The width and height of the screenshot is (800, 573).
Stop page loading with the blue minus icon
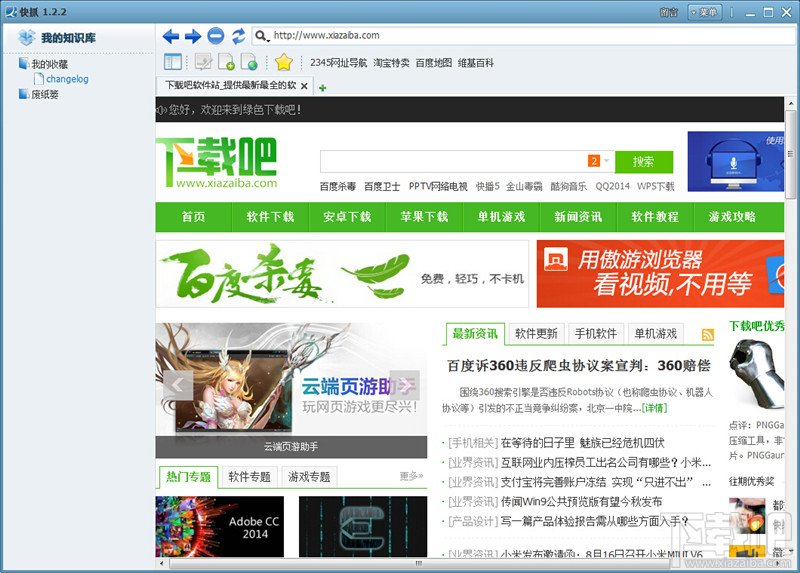point(216,36)
